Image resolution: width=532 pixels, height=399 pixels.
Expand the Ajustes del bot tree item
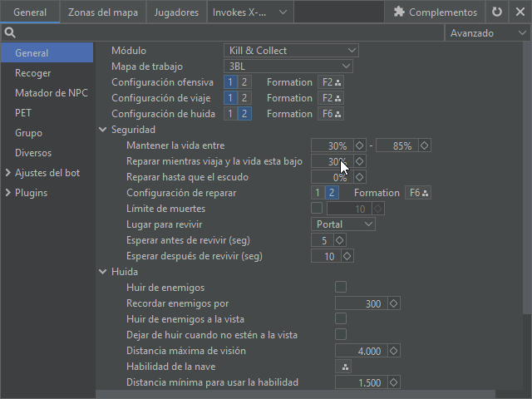(x=8, y=173)
